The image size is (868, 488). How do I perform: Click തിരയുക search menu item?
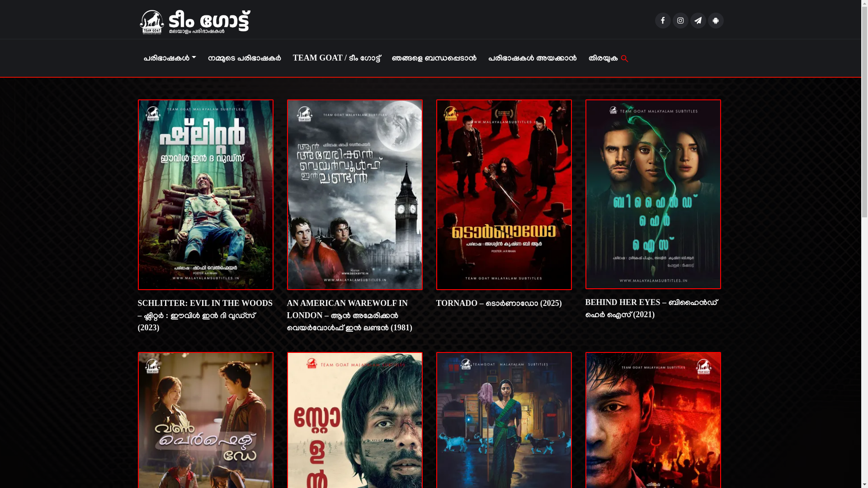608,58
